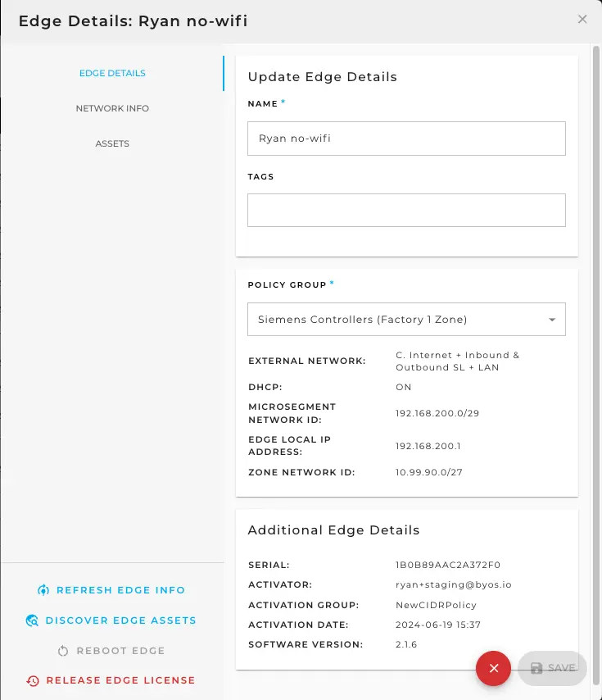
Task: Click the Policy Group dropdown arrow
Action: 552,320
